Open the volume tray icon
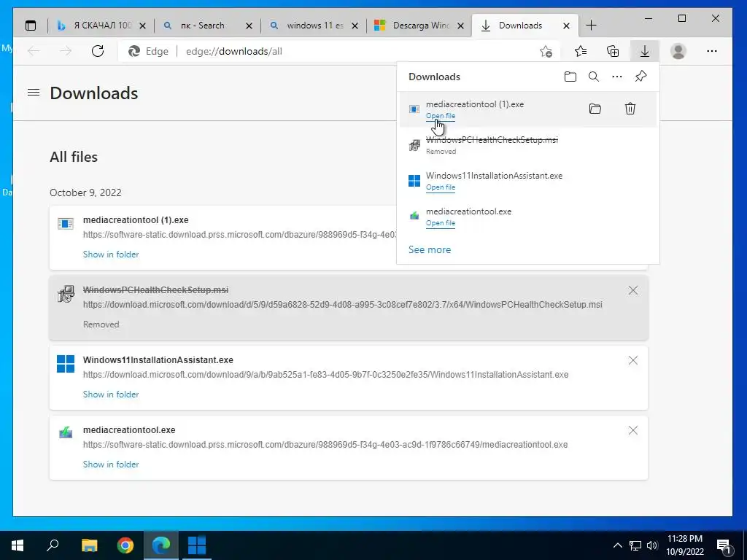747x560 pixels. pos(652,545)
